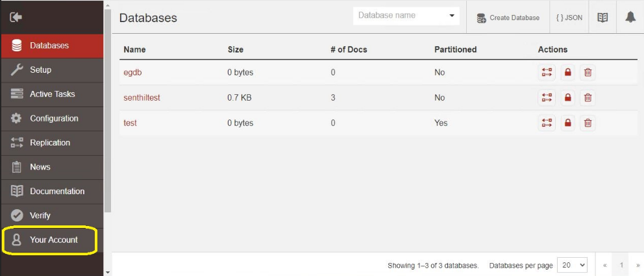The width and height of the screenshot is (644, 276).
Task: Open the notifications bell icon
Action: click(x=630, y=18)
